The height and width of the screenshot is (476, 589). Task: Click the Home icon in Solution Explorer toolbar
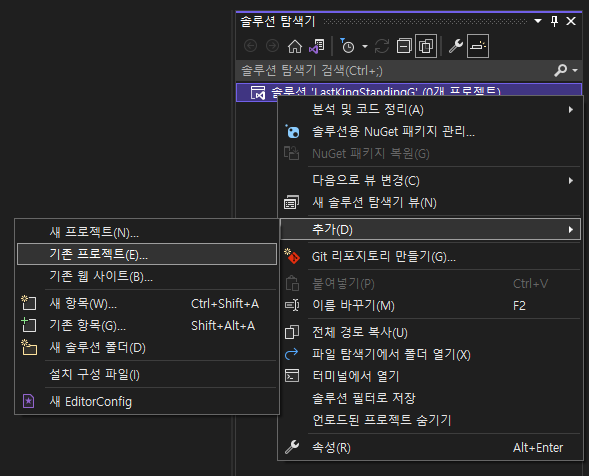[294, 46]
